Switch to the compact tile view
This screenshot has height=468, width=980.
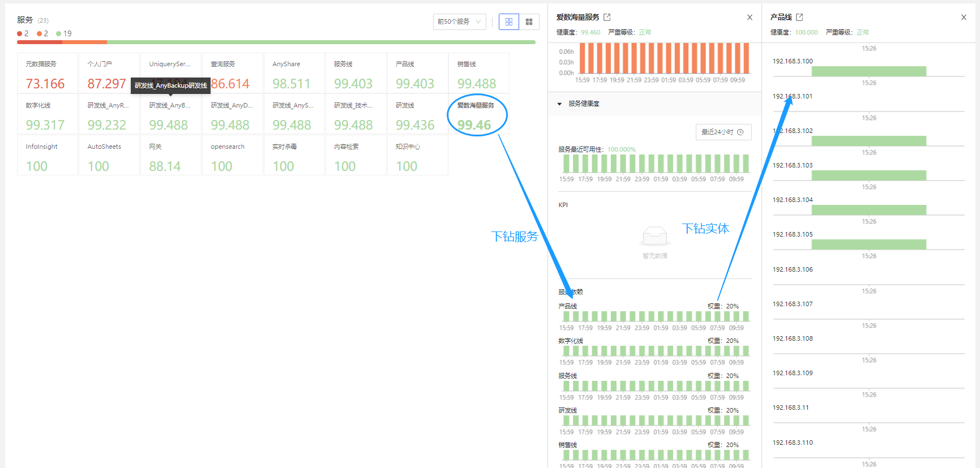tap(529, 22)
